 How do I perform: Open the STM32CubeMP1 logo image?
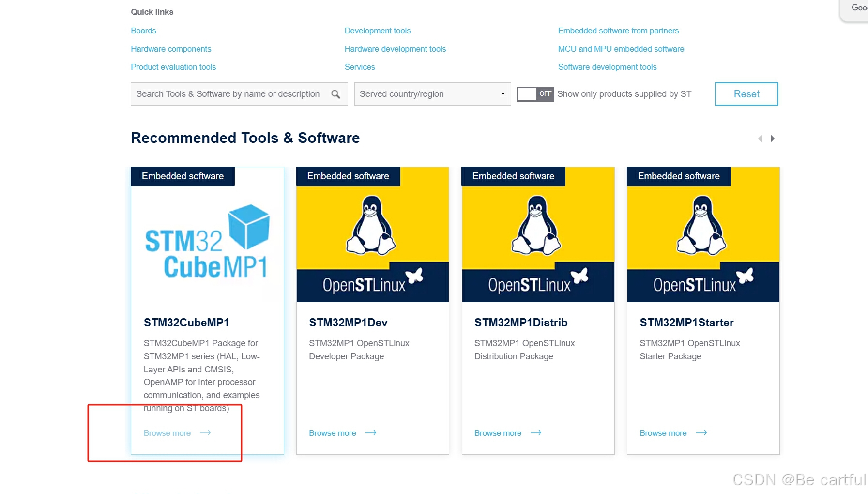point(207,242)
